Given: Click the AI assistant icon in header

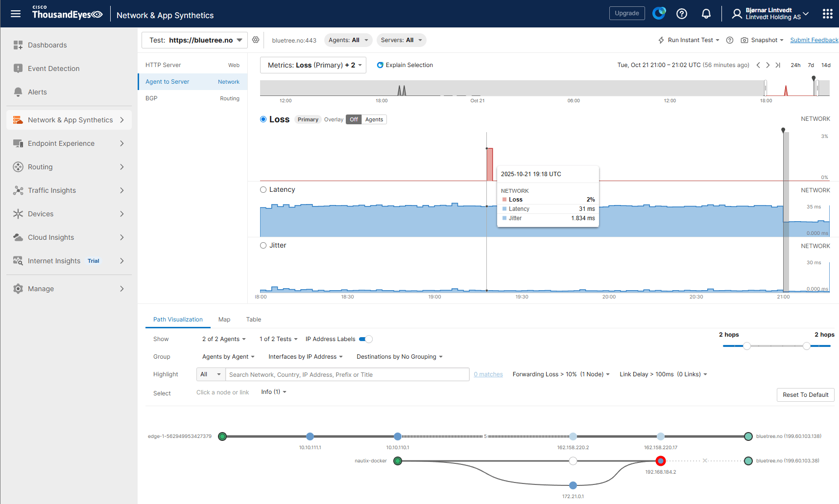Looking at the screenshot, I should pos(659,13).
